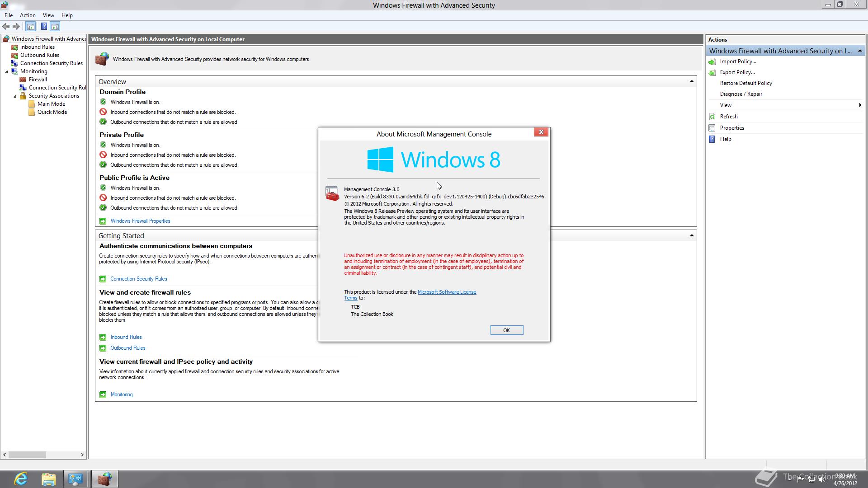Click Help icon in Actions pane
The image size is (868, 488).
[712, 139]
